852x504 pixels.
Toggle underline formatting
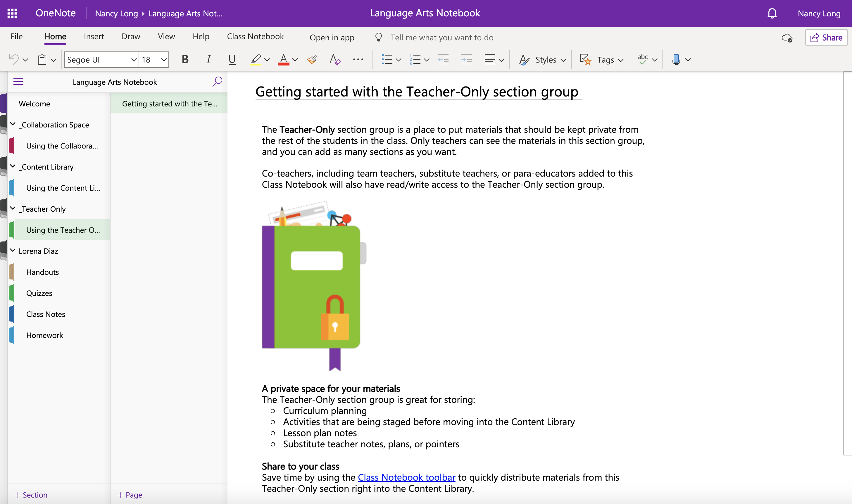coord(232,59)
